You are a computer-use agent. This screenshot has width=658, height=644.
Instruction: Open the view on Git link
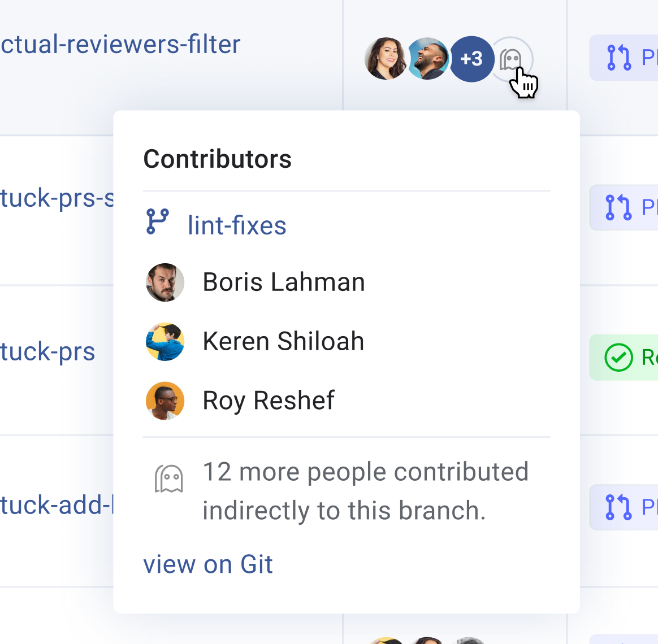208,564
